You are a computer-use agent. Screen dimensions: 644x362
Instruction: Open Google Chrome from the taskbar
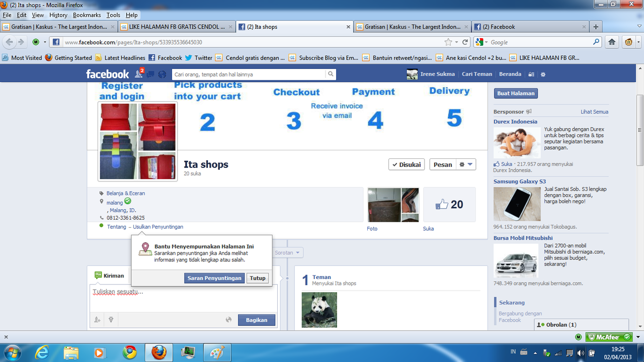pyautogui.click(x=129, y=352)
